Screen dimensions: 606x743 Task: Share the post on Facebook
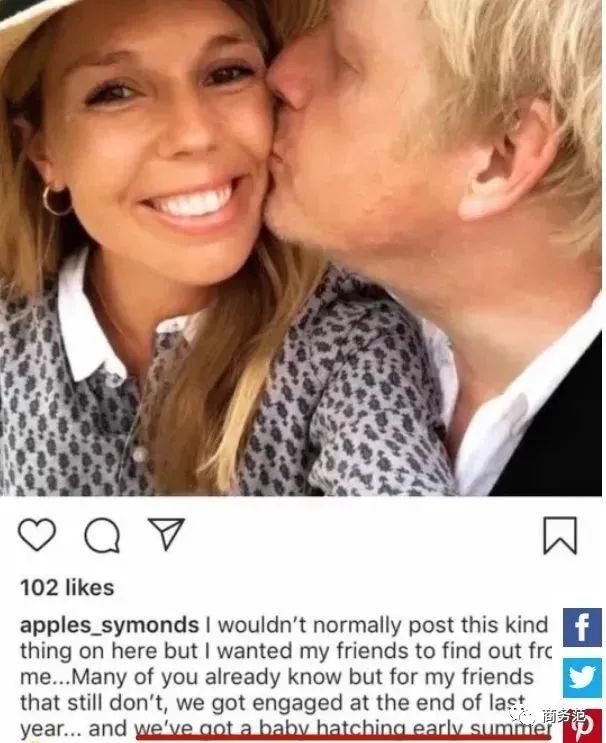click(x=583, y=628)
